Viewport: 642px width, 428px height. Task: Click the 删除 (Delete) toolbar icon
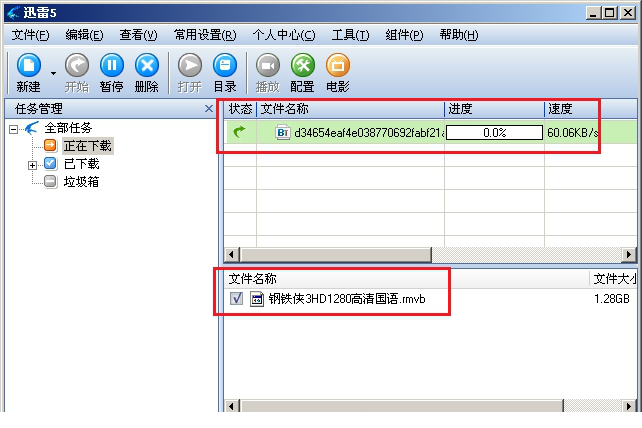147,66
